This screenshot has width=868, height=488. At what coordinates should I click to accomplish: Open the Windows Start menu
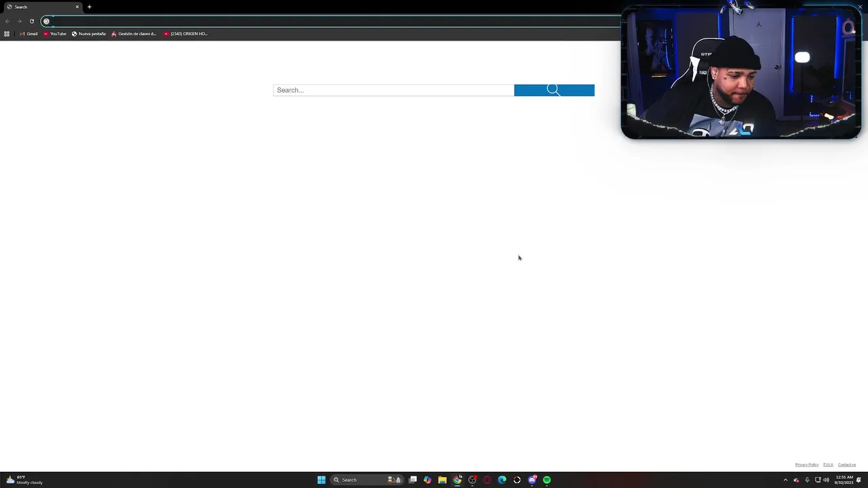pos(321,480)
